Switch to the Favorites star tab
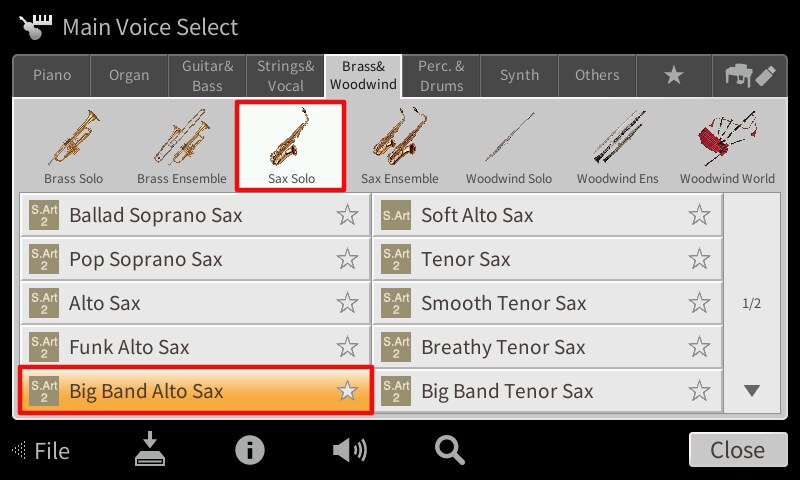800x480 pixels. (674, 75)
